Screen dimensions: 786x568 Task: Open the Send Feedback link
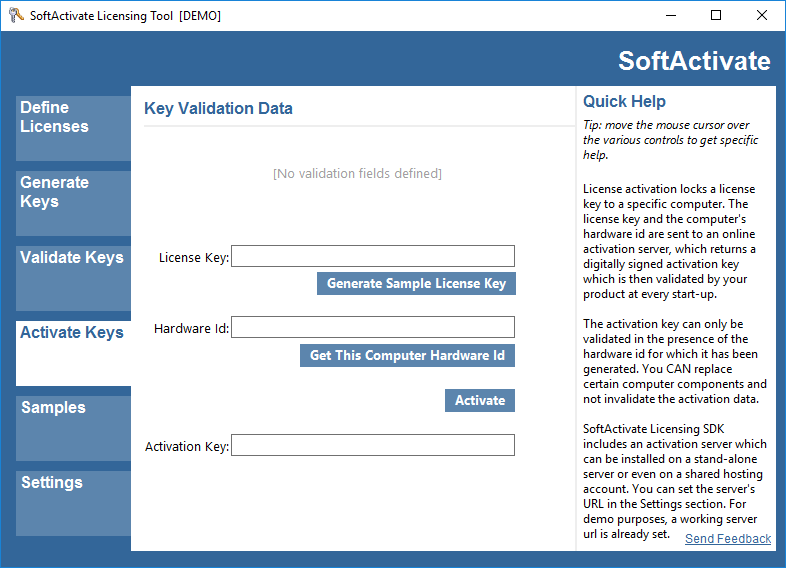click(728, 538)
